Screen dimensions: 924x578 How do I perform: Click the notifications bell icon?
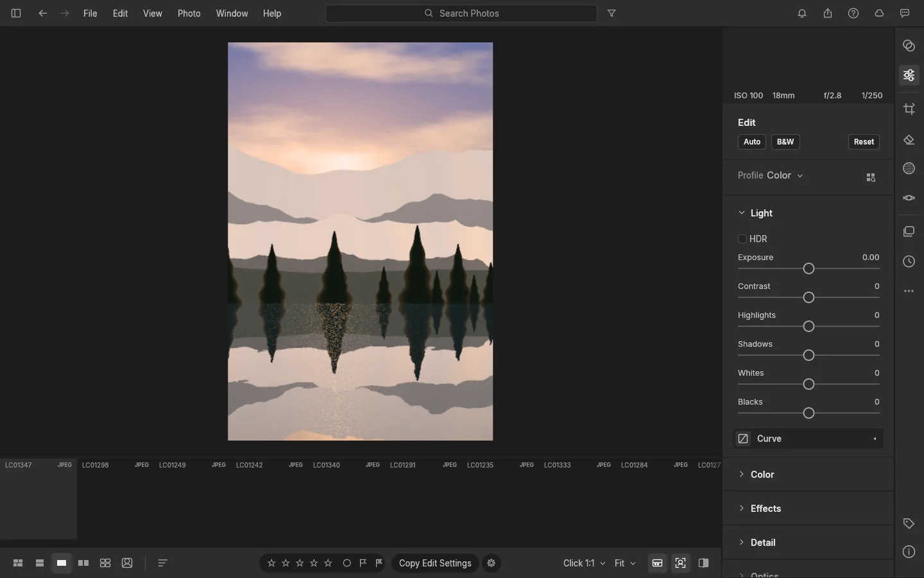[802, 13]
